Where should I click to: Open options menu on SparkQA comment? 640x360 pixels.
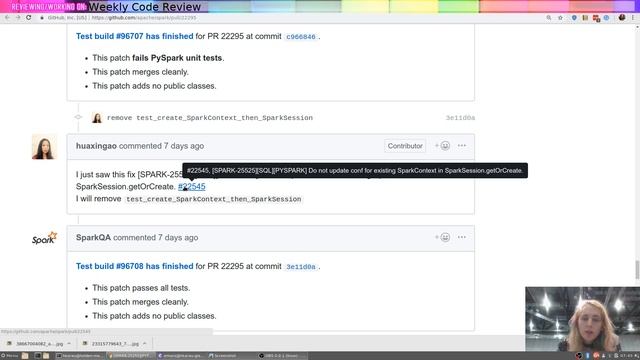[x=462, y=237]
